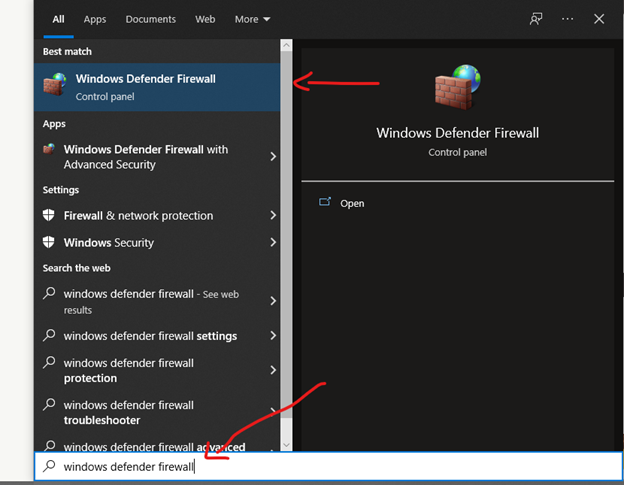Click the results list scrollbar down arrow
This screenshot has width=624, height=485.
pos(286,445)
